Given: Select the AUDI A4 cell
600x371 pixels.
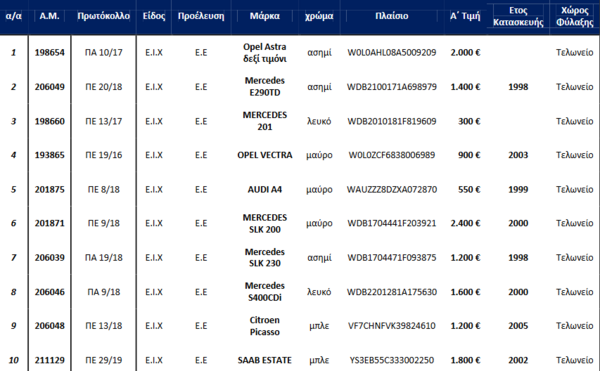Looking at the screenshot, I should (x=264, y=189).
